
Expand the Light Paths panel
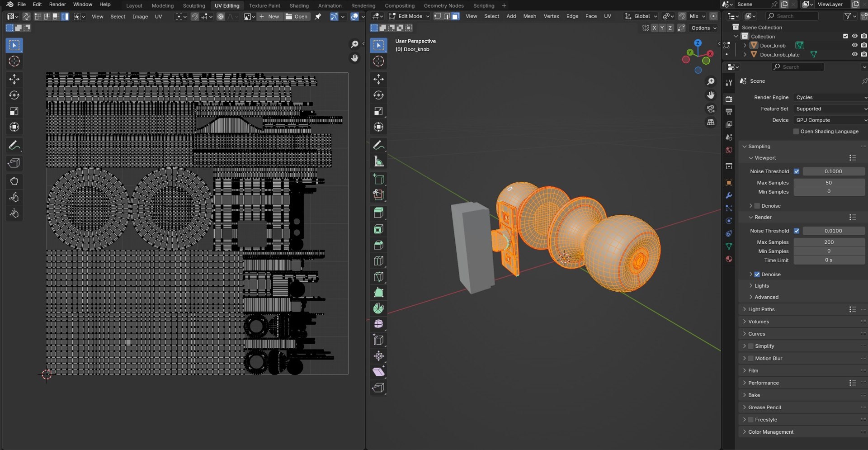[761, 309]
